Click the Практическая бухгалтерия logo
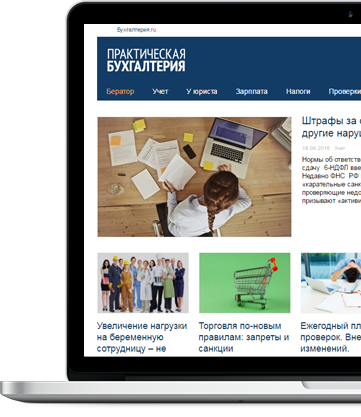Screen dimensions: 361x417 pyautogui.click(x=146, y=60)
